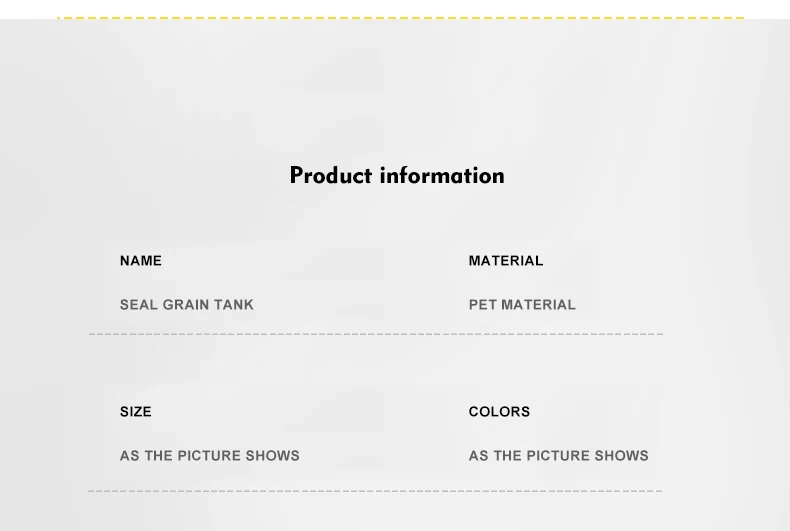Click the word Product in the heading
Image resolution: width=790 pixels, height=531 pixels.
(332, 175)
